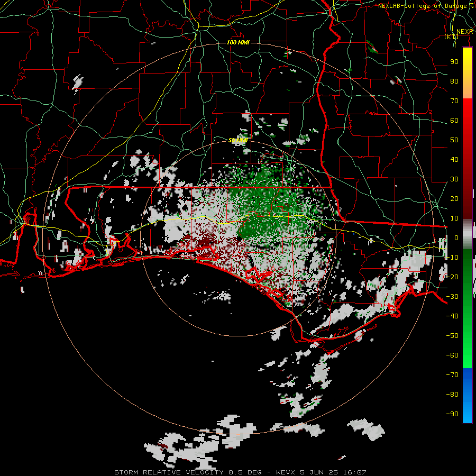Select the 70 value on velocity scale
The width and height of the screenshot is (476, 476).
pos(454,101)
